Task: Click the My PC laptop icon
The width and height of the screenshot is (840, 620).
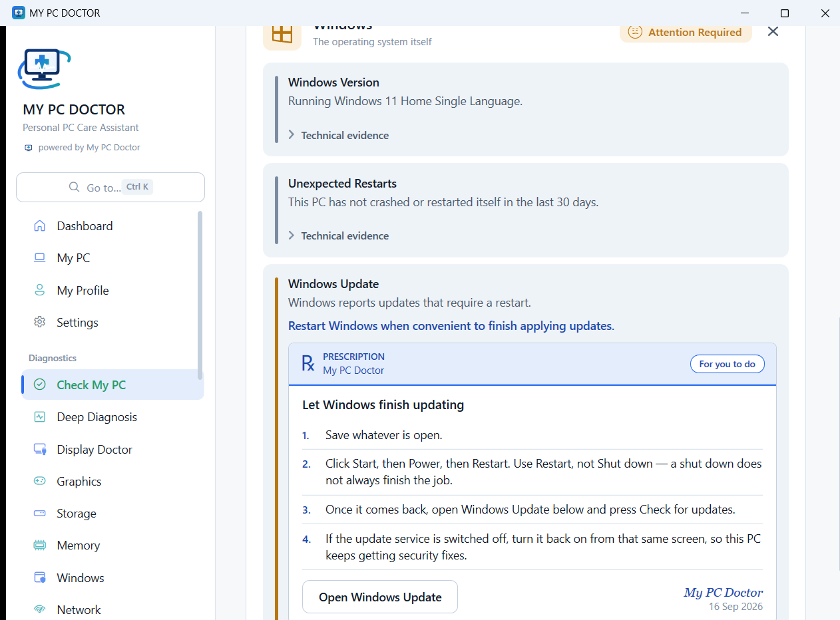Action: 40,258
